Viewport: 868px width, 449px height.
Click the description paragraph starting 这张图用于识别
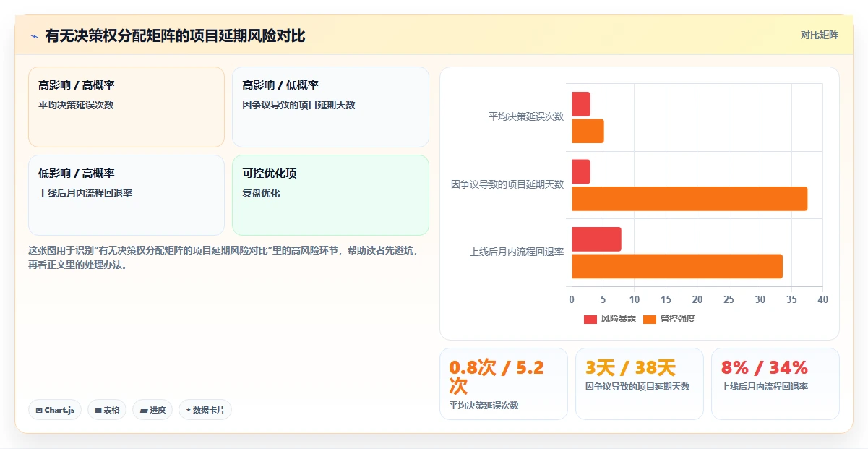click(223, 257)
